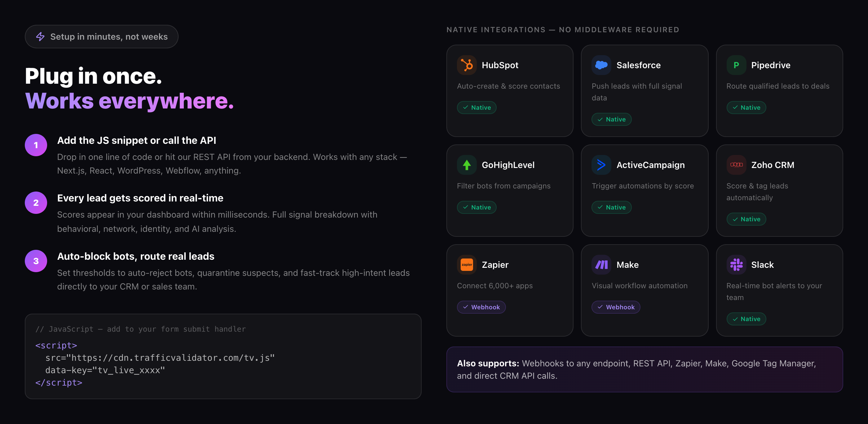The image size is (868, 424).
Task: Click the Zoho CRM logo icon
Action: coord(736,165)
